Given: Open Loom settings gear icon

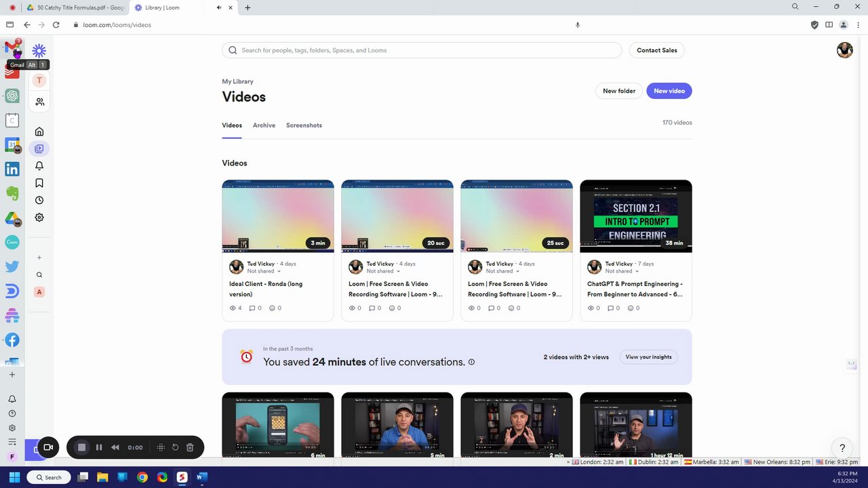Looking at the screenshot, I should click(x=39, y=218).
